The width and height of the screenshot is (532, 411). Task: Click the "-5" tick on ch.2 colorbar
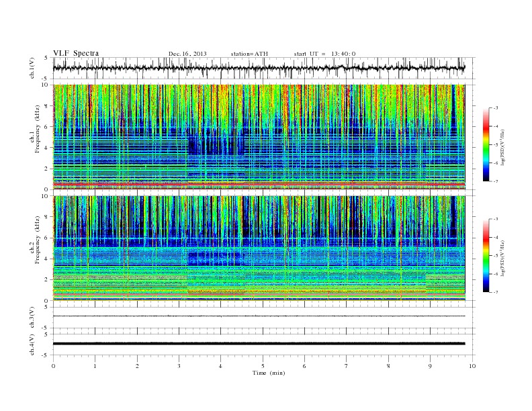pos(496,256)
